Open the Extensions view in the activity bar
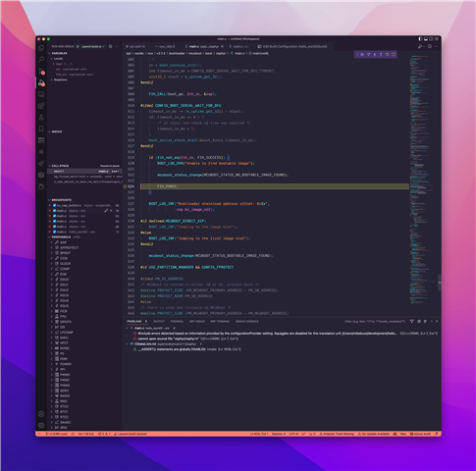The width and height of the screenshot is (476, 471). point(41,106)
